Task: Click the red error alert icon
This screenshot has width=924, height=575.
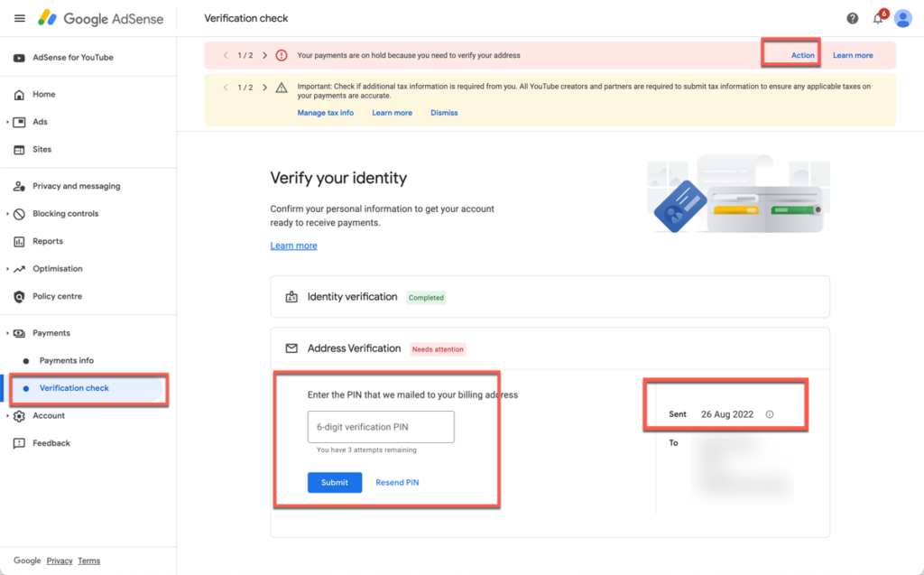Action: (282, 55)
